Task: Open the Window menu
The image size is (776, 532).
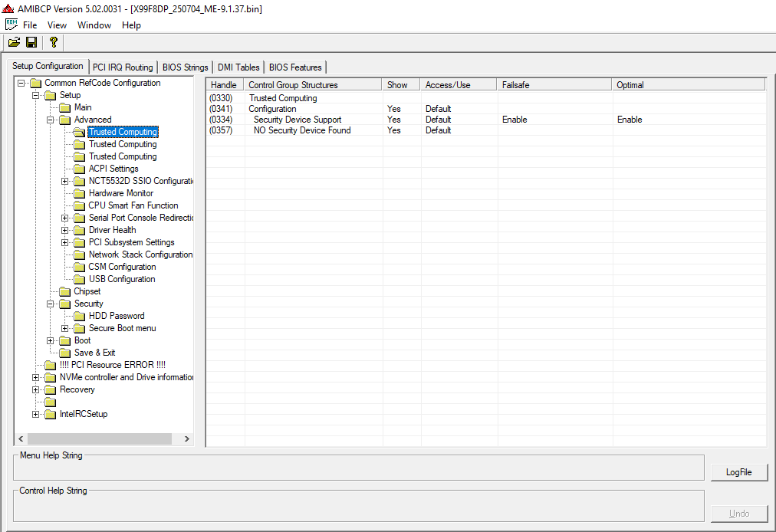Action: (x=94, y=25)
